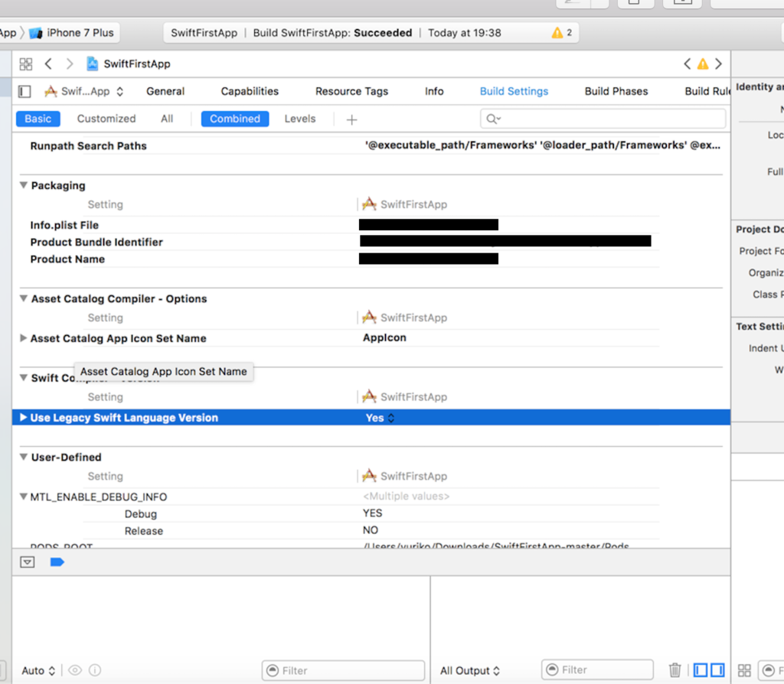Click the variables view Filter field
The height and width of the screenshot is (684, 784).
pyautogui.click(x=343, y=670)
